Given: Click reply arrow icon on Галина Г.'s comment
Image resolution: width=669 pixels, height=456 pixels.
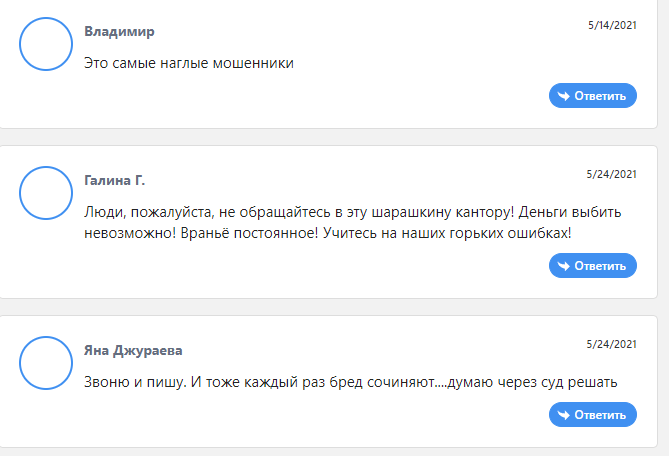Looking at the screenshot, I should click(564, 266).
